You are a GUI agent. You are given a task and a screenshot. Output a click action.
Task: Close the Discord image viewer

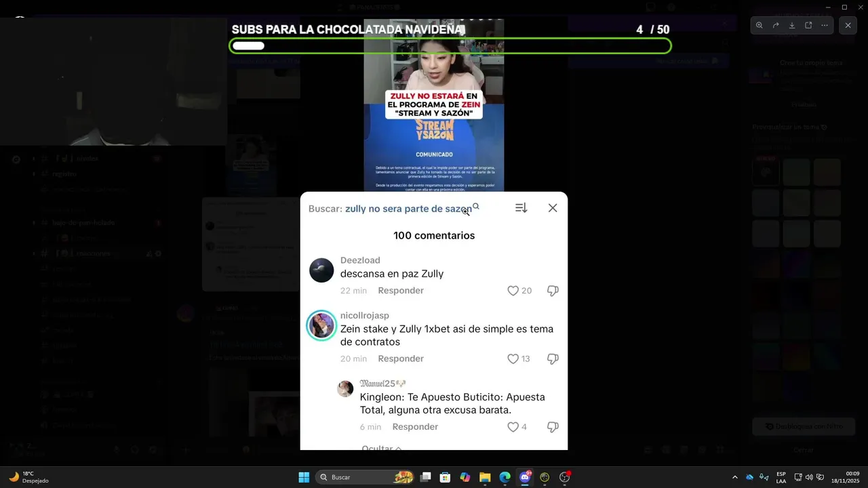pos(848,25)
